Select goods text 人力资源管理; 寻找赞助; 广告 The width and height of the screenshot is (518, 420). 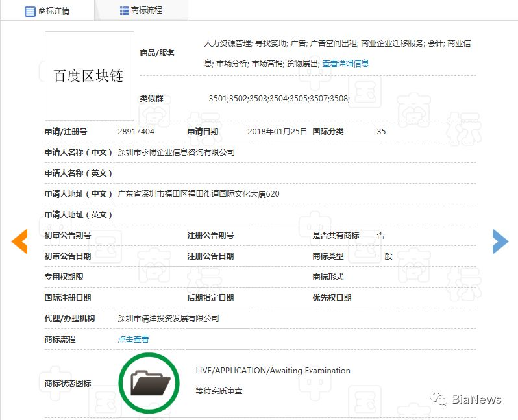256,43
